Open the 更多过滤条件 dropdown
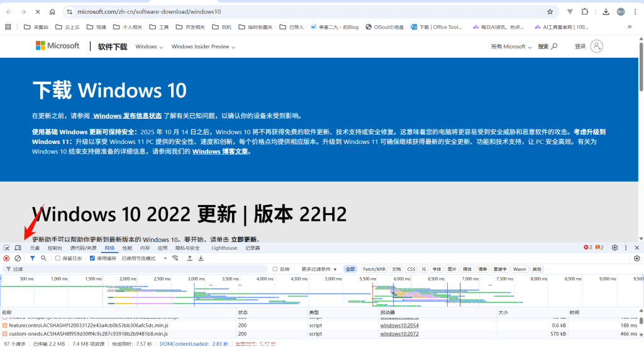The image size is (644, 349). click(319, 269)
